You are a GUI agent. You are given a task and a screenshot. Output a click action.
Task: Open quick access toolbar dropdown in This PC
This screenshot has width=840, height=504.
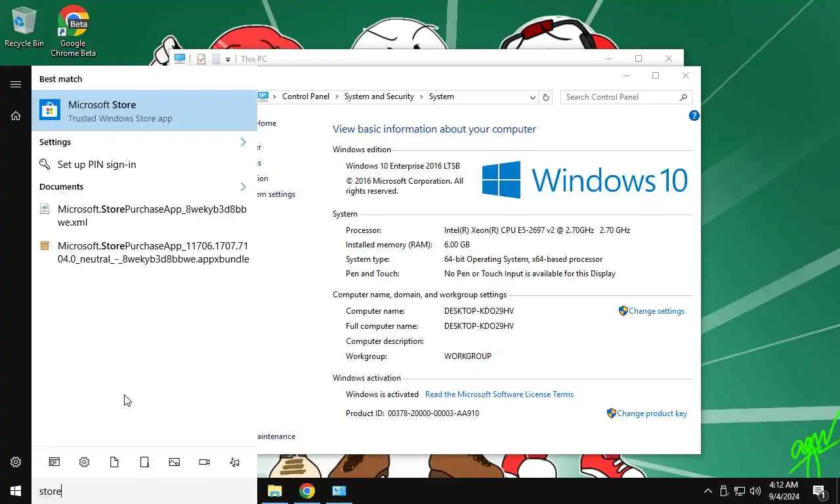tap(228, 59)
